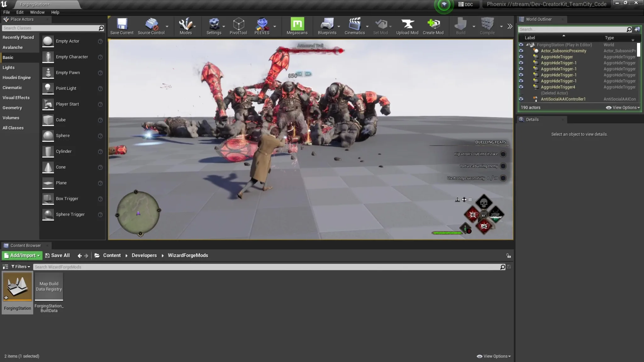Open the Add/Import dropdown
Screen dimensions: 644x362
click(22, 255)
